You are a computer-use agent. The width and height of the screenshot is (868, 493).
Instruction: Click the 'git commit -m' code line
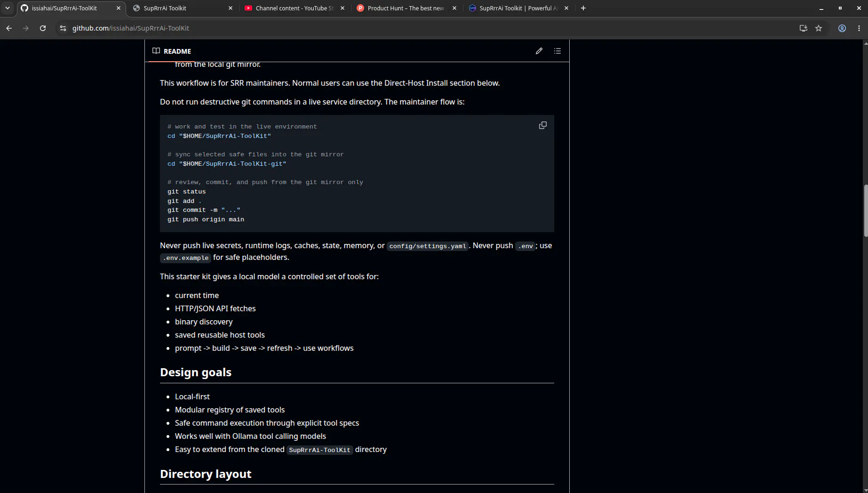[204, 210]
